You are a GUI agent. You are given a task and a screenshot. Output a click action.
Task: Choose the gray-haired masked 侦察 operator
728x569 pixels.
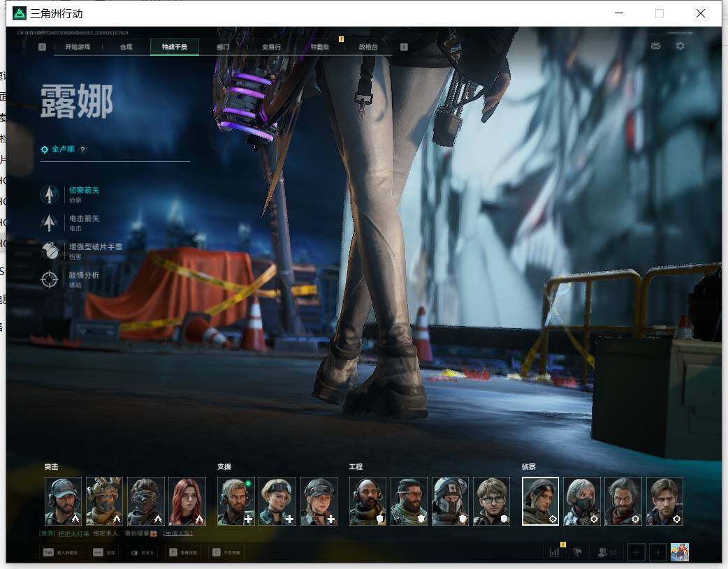(582, 501)
